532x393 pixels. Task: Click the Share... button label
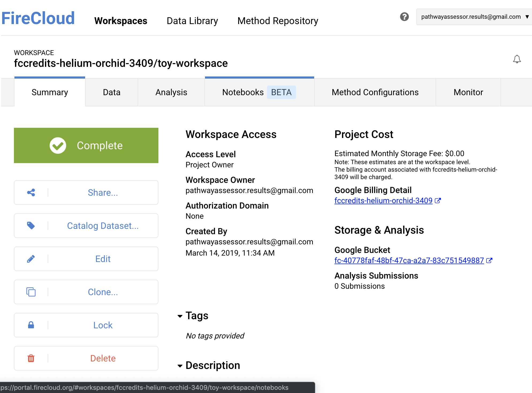tap(103, 192)
